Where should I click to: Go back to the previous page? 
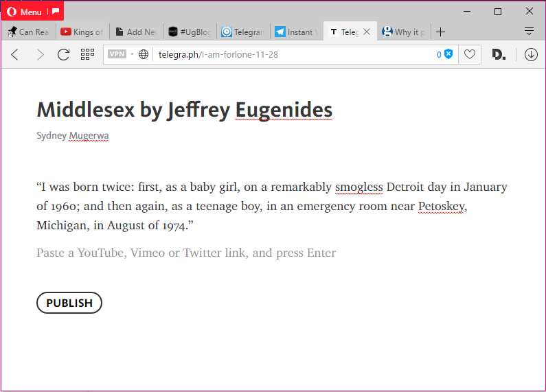click(x=15, y=55)
